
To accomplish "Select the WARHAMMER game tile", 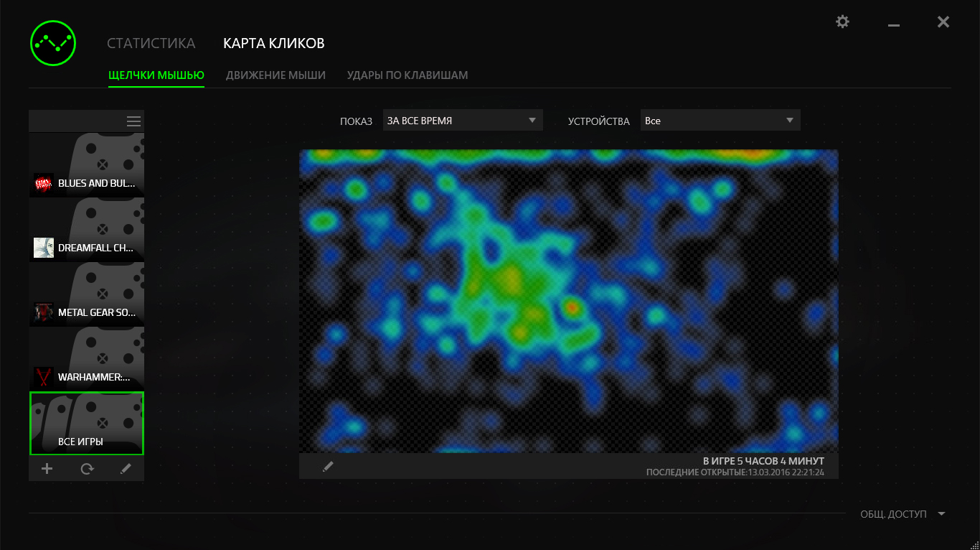I will pyautogui.click(x=87, y=359).
